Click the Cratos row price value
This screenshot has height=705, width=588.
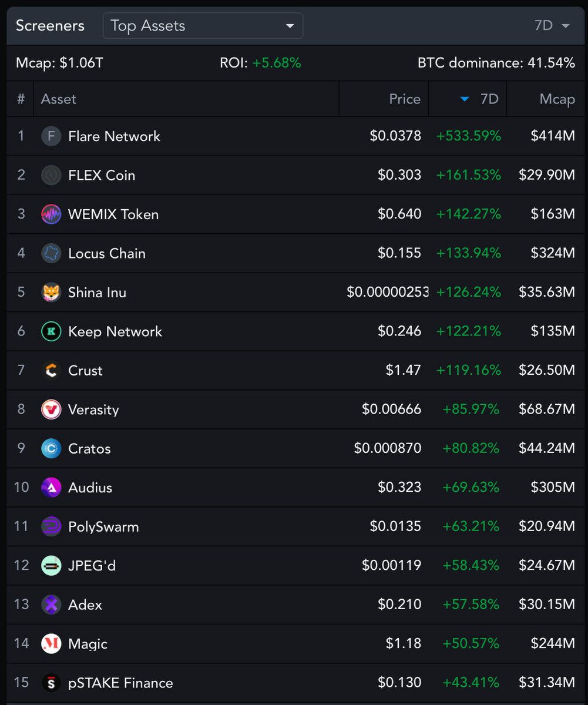coord(388,449)
